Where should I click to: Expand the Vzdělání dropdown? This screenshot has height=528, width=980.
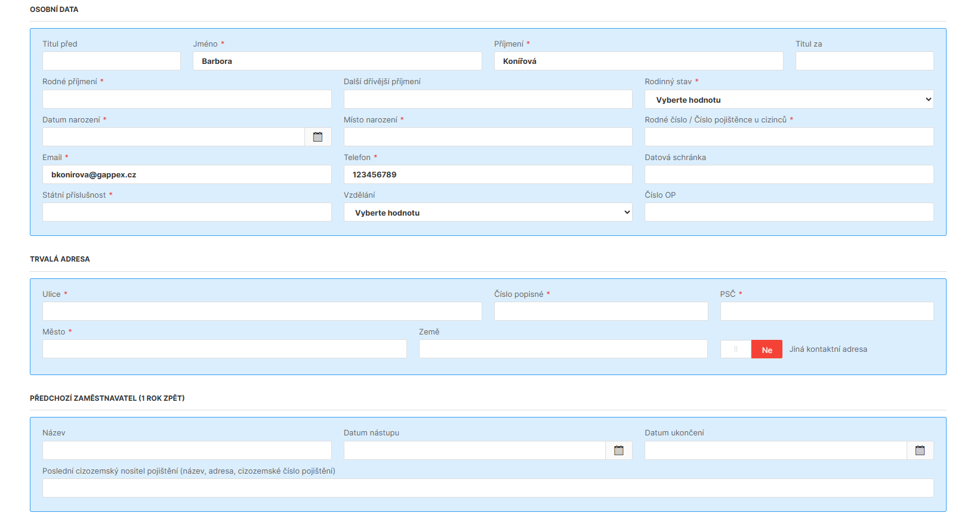tap(488, 213)
